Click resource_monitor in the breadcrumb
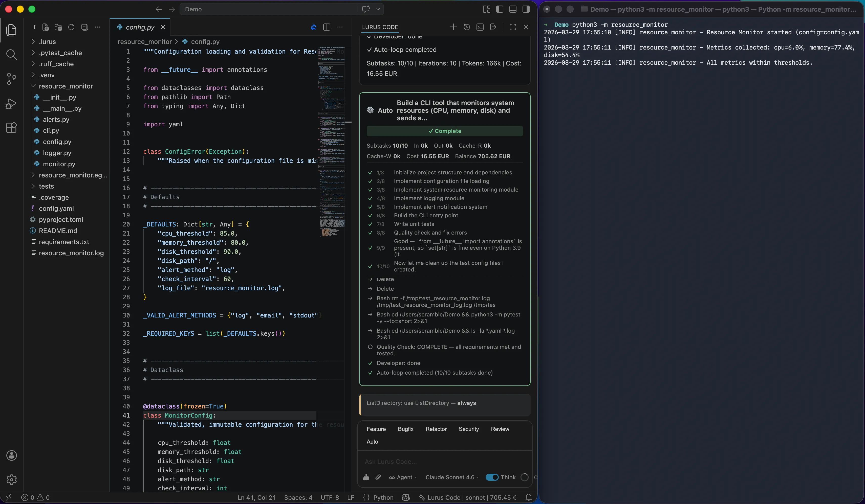The image size is (865, 504). click(x=144, y=41)
